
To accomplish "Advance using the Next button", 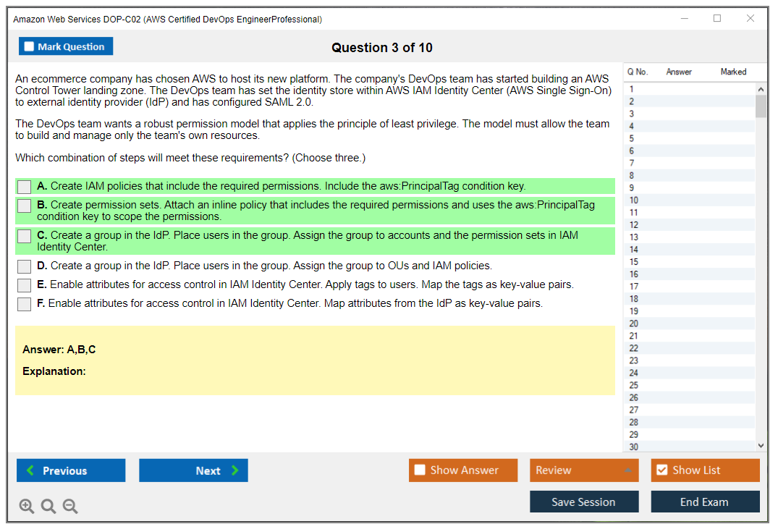I will point(193,470).
